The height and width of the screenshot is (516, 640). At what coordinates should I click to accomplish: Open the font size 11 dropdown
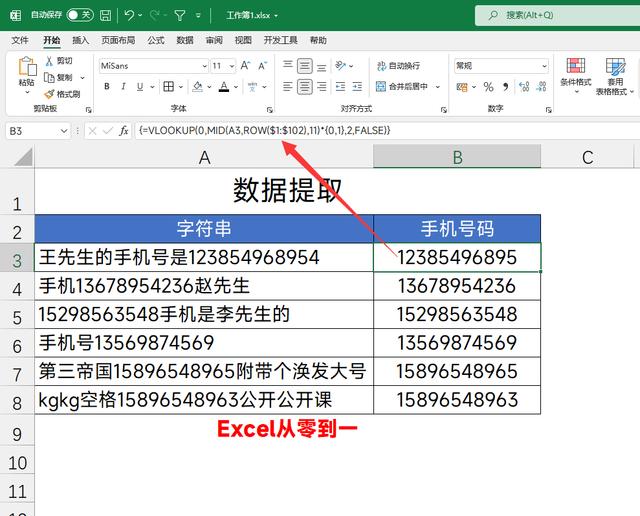coord(232,66)
